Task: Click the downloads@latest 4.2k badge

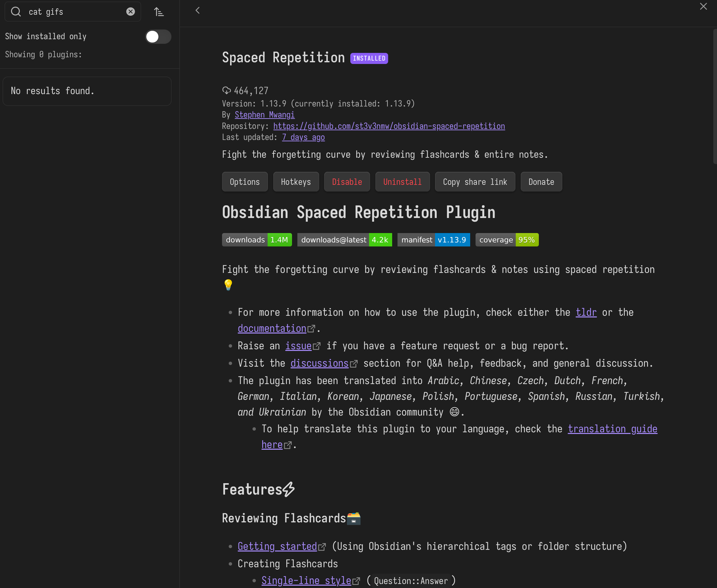Action: click(345, 240)
